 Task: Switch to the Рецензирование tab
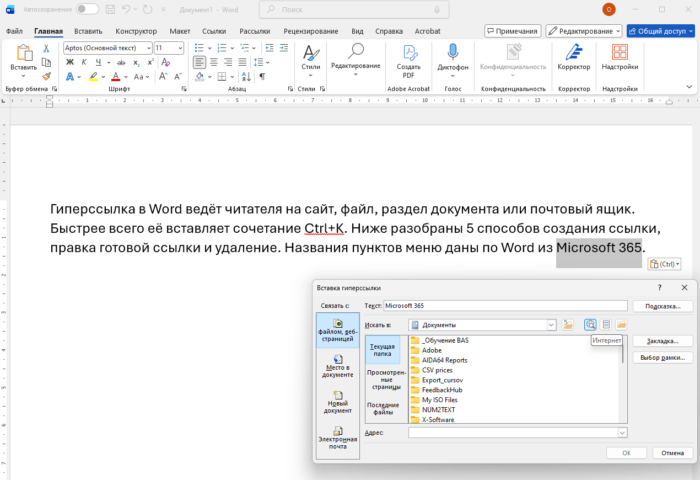tap(311, 31)
